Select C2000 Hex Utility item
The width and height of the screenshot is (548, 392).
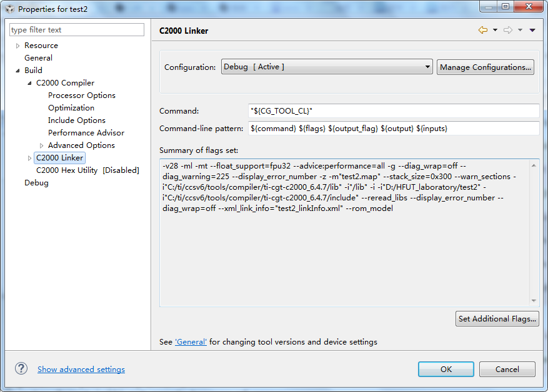point(87,170)
